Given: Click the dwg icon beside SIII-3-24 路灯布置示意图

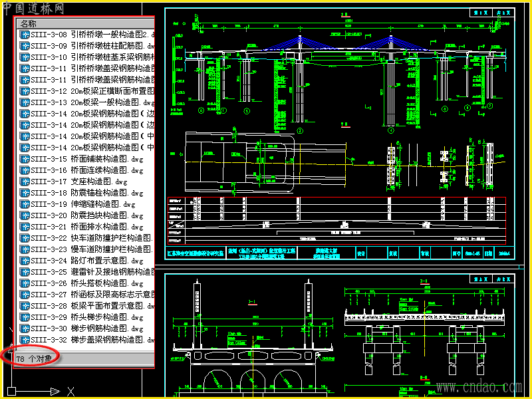Looking at the screenshot, I should pos(25,261).
